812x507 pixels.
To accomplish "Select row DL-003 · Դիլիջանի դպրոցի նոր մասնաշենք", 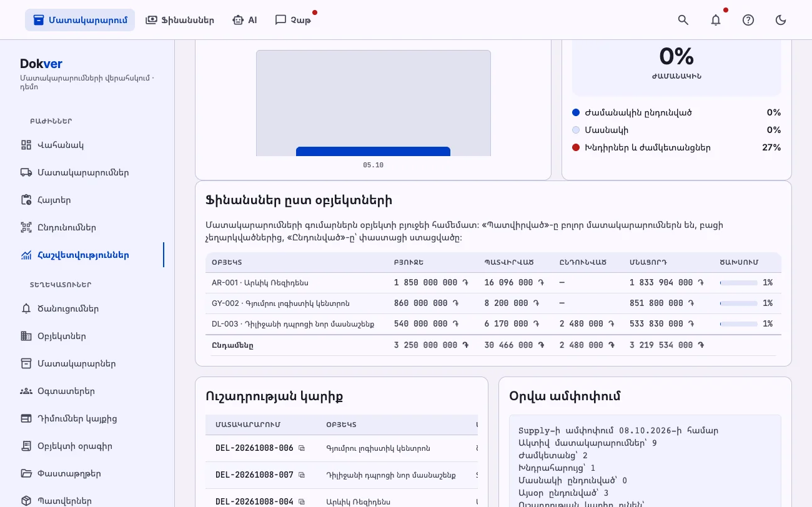I will tap(493, 324).
